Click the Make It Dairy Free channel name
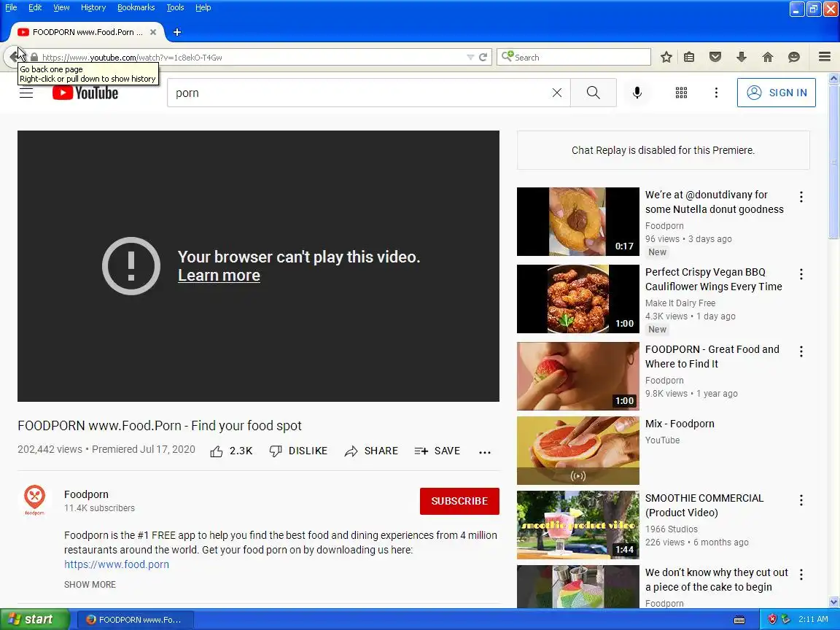 point(680,303)
